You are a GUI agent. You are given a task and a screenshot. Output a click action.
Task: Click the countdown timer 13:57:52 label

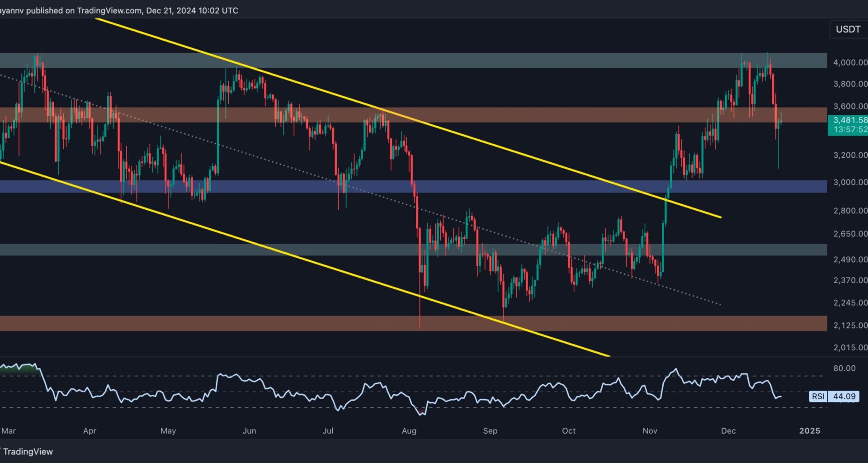pyautogui.click(x=850, y=130)
